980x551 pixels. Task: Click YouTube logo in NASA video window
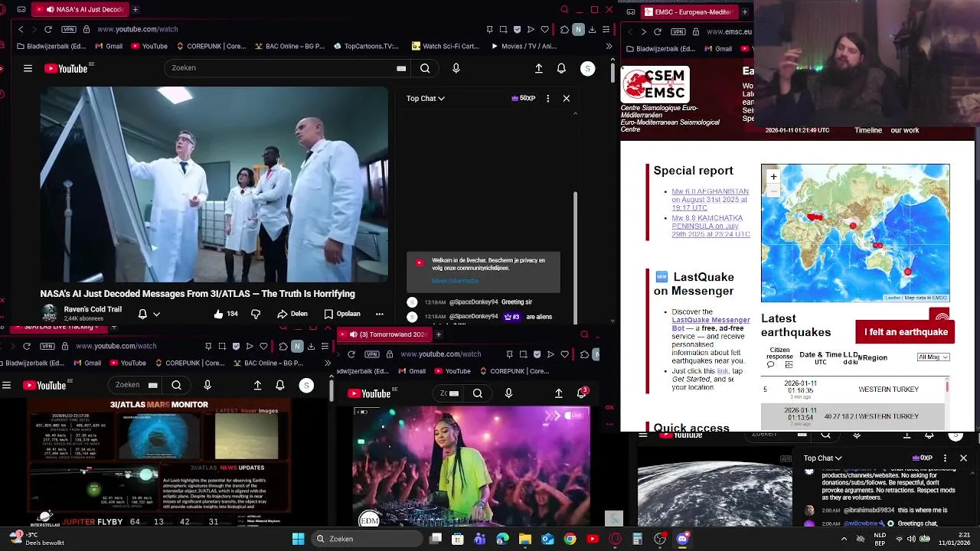(x=66, y=68)
